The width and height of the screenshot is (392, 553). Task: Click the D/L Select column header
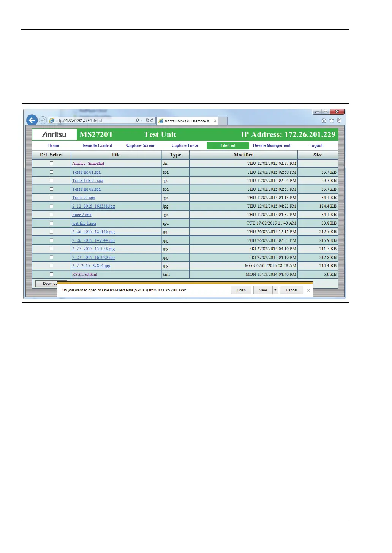click(x=51, y=155)
